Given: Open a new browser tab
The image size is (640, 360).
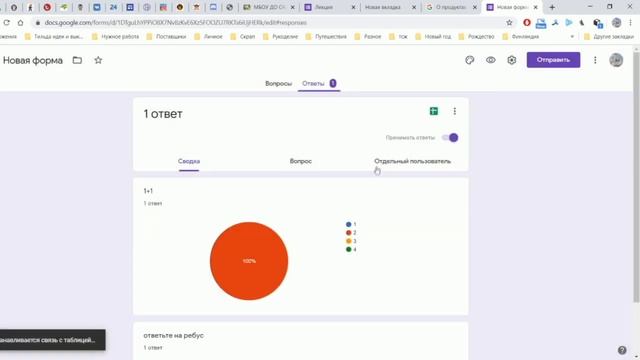Looking at the screenshot, I should click(x=552, y=7).
